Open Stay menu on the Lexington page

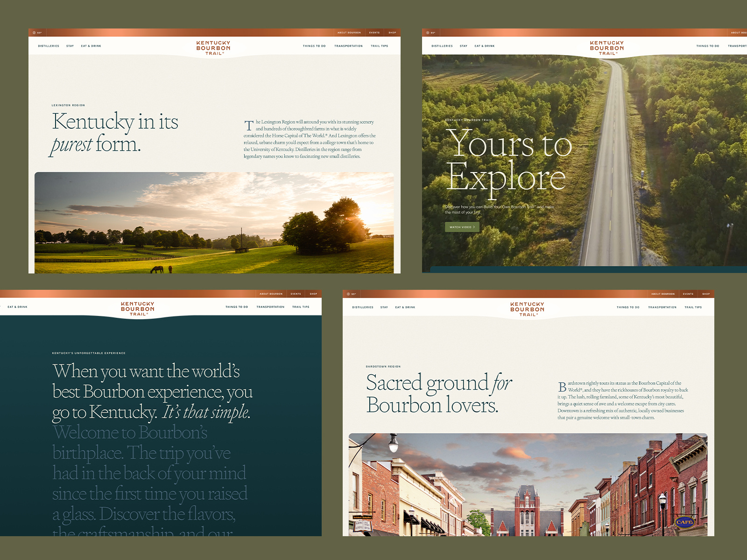70,46
